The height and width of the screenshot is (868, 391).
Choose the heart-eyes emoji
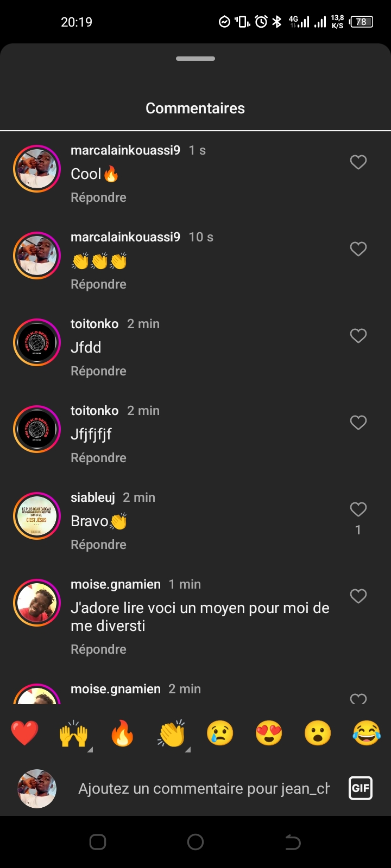269,733
